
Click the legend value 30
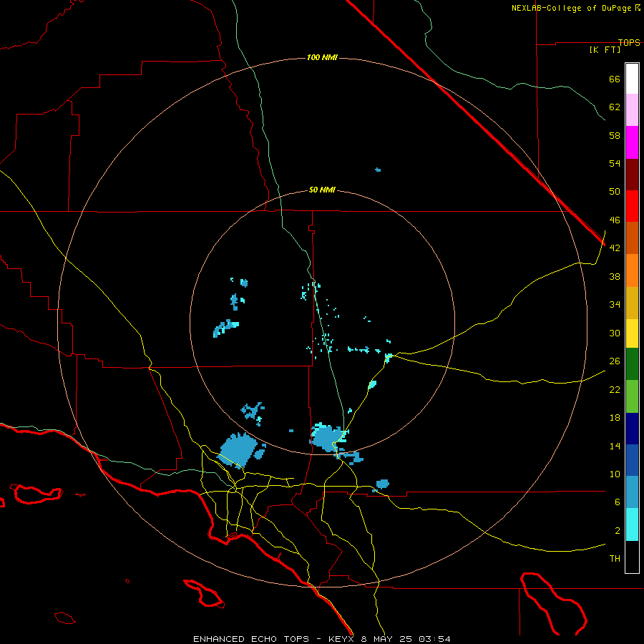(x=615, y=333)
